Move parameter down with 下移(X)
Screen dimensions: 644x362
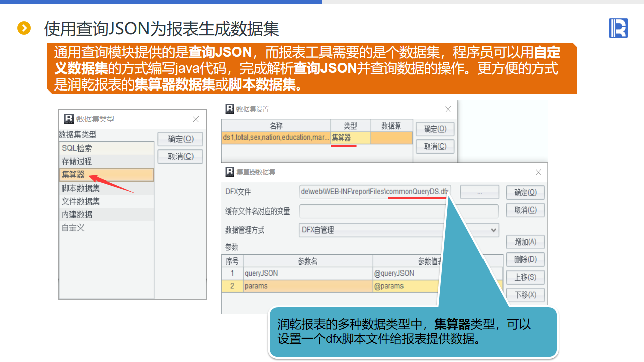pyautogui.click(x=525, y=295)
